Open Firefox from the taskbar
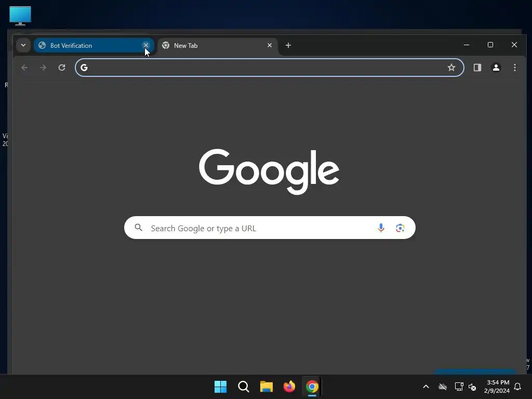The width and height of the screenshot is (532, 399). [289, 387]
